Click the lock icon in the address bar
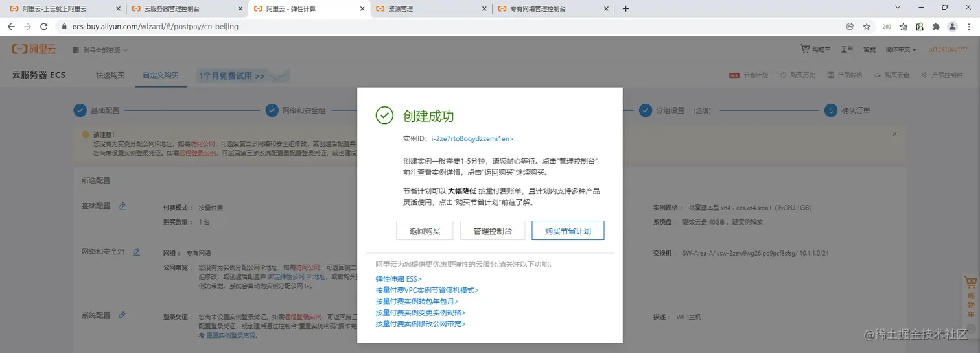 point(64,27)
